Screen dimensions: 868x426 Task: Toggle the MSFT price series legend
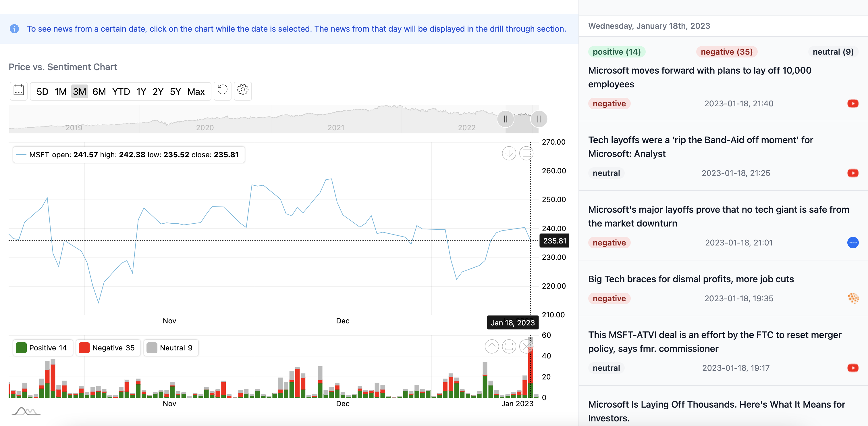point(129,155)
